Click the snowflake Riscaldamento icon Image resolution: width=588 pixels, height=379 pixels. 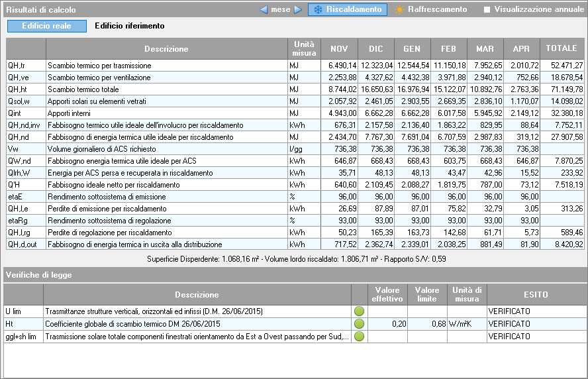pos(318,10)
